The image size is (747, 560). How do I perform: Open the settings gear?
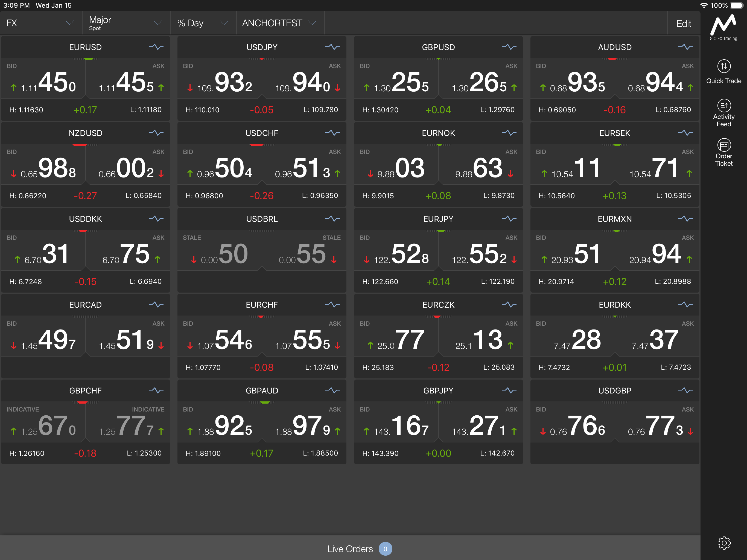click(x=724, y=543)
